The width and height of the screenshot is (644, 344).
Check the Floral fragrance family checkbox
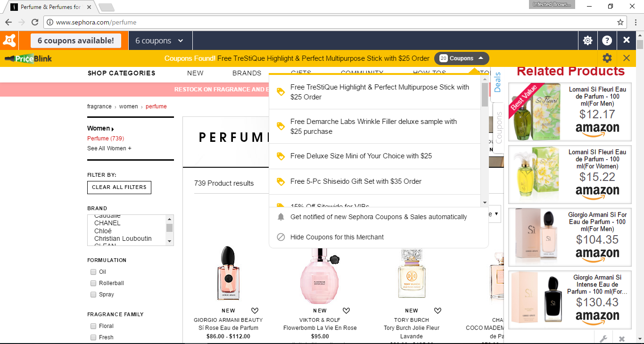coord(93,326)
